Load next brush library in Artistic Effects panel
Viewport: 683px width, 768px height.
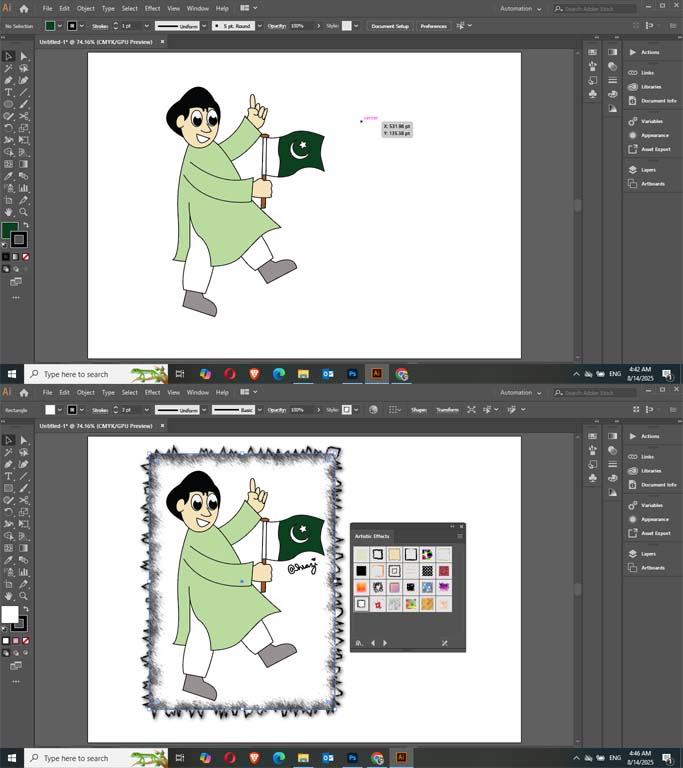click(385, 643)
